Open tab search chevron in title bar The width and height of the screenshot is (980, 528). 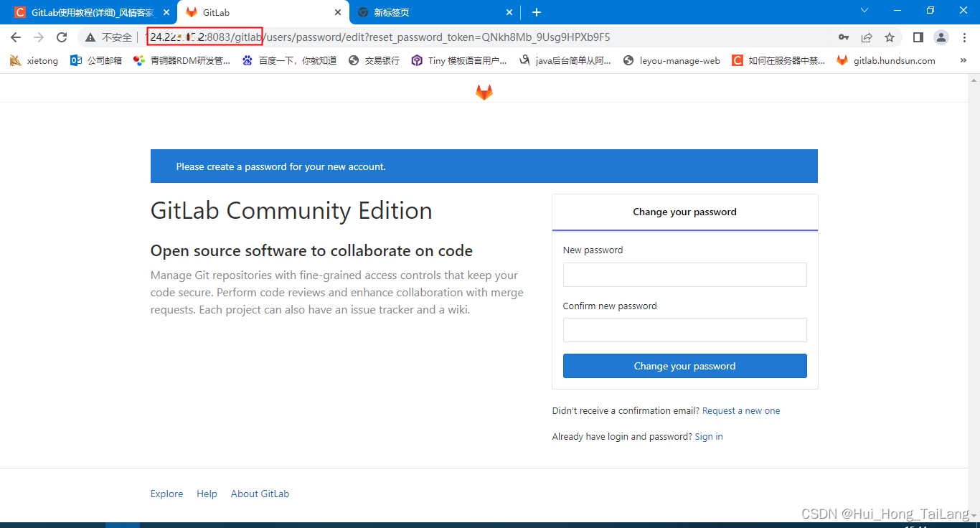click(x=864, y=10)
